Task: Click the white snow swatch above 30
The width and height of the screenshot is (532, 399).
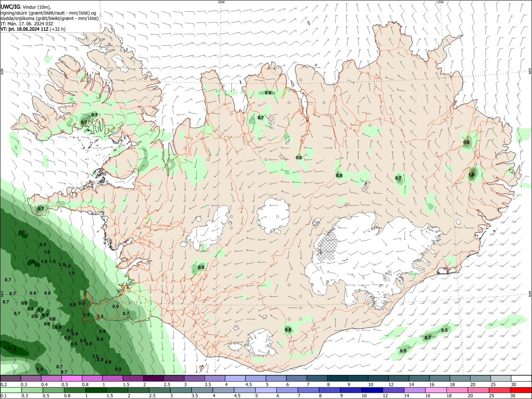Action: point(521,378)
